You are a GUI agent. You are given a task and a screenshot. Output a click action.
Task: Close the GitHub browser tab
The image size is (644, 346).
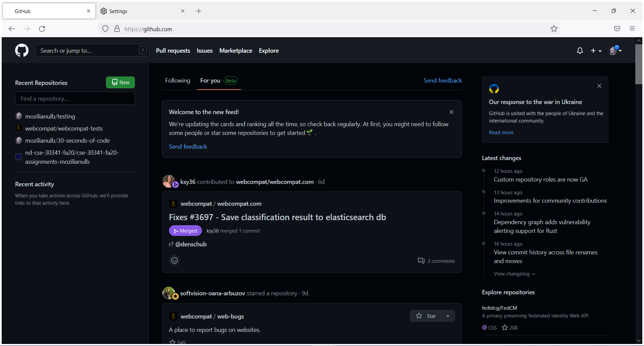[x=89, y=11]
